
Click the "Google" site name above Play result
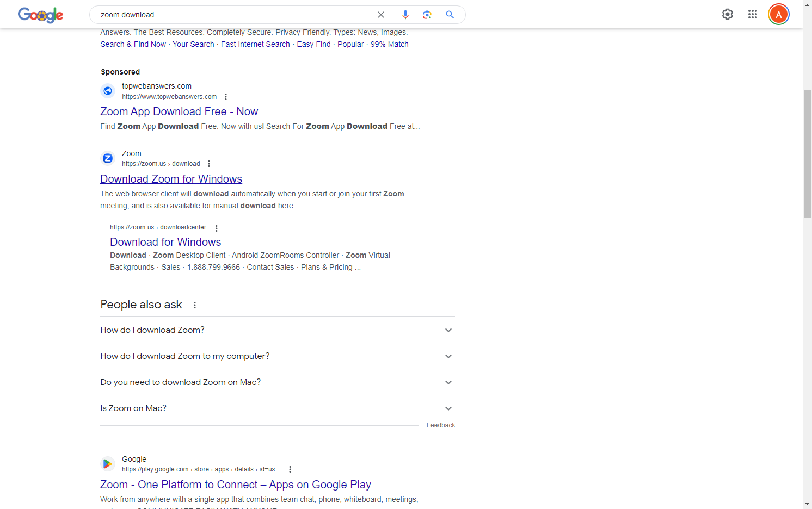[x=134, y=459]
